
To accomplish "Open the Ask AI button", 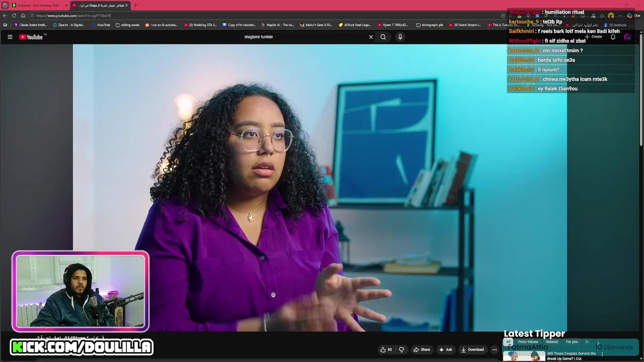I will 446,349.
